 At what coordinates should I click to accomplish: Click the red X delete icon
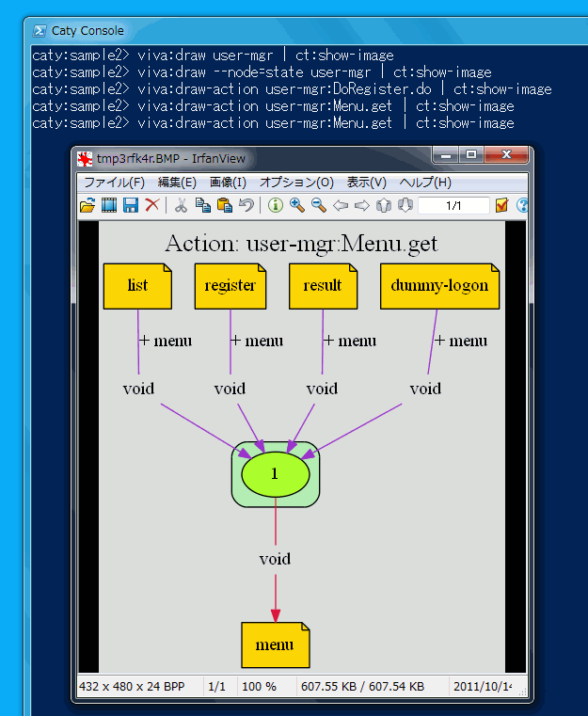click(x=152, y=205)
